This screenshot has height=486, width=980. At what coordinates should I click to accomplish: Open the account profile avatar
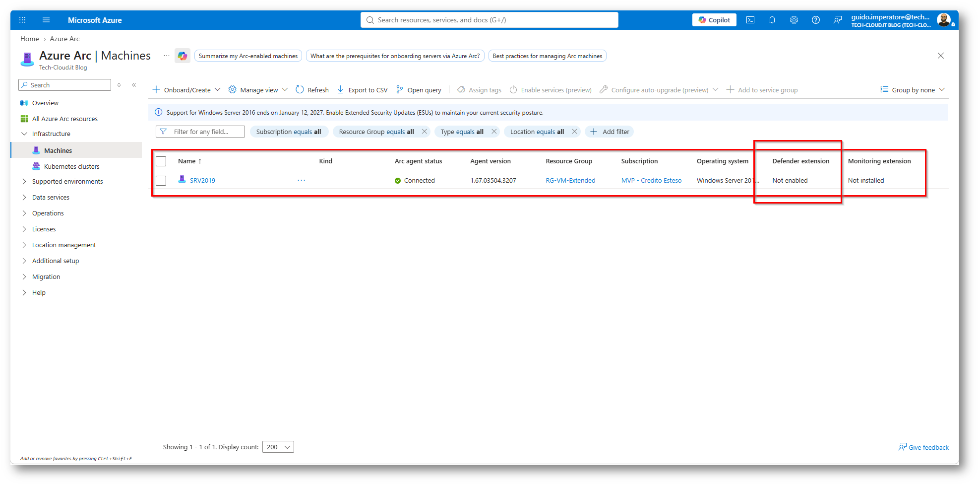click(x=943, y=20)
